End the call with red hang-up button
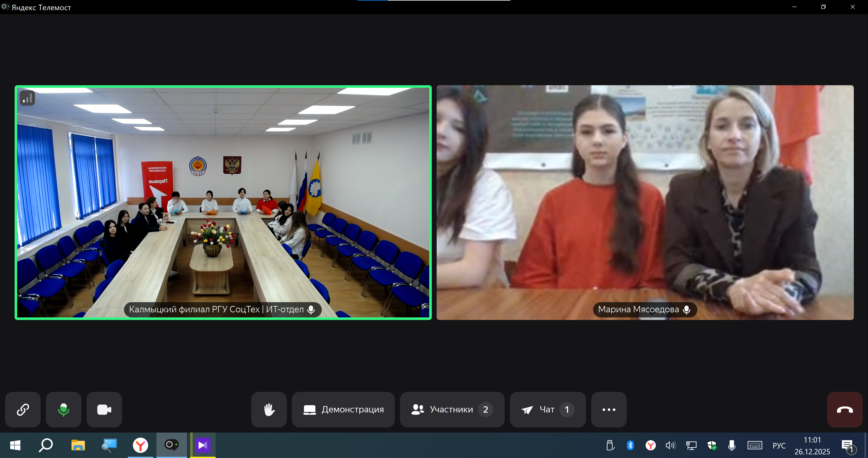 pyautogui.click(x=844, y=409)
